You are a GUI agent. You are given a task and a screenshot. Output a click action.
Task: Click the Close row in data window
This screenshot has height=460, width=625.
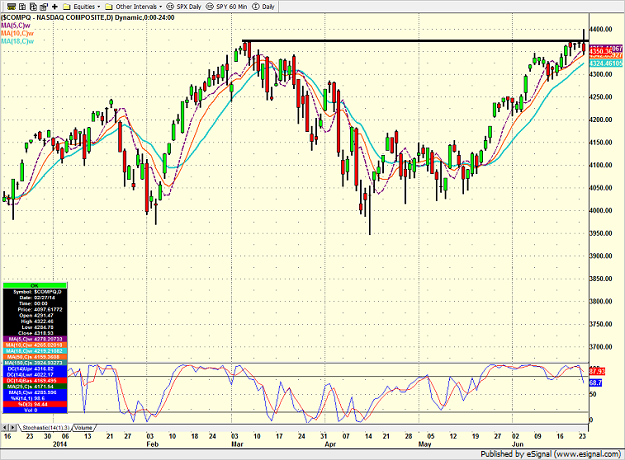pyautogui.click(x=35, y=333)
